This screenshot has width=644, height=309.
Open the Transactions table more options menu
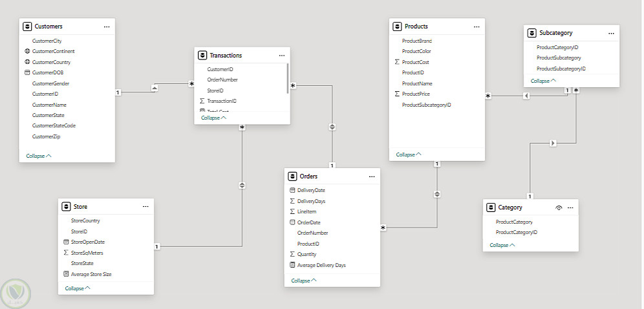281,56
